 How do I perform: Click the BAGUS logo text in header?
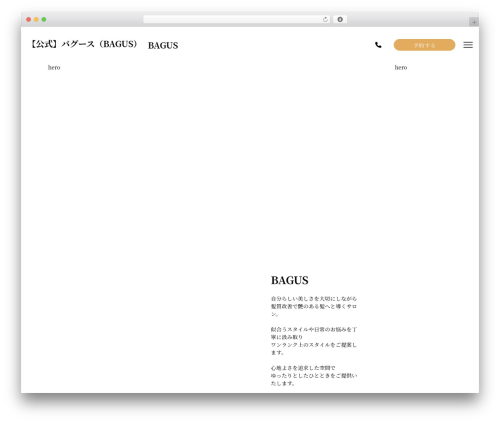tap(163, 45)
